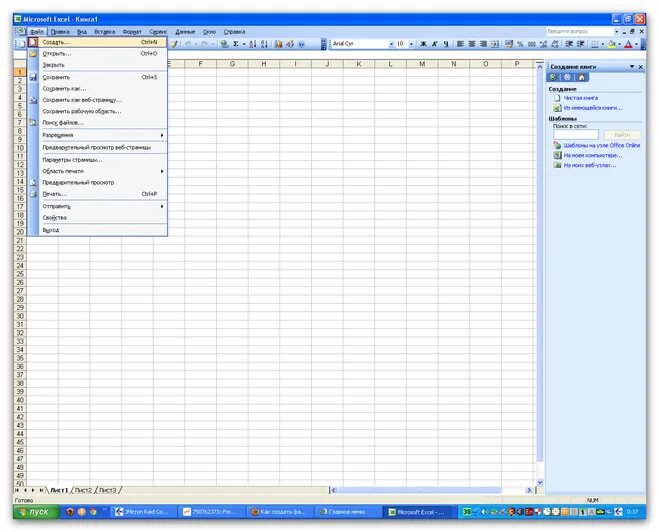Choose Сохранить как... menu item

click(98, 89)
